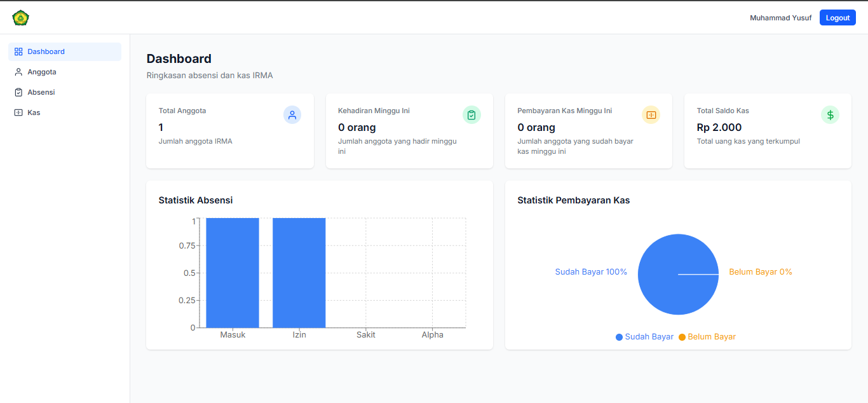Open Absensi via its clipboard icon

[x=18, y=92]
